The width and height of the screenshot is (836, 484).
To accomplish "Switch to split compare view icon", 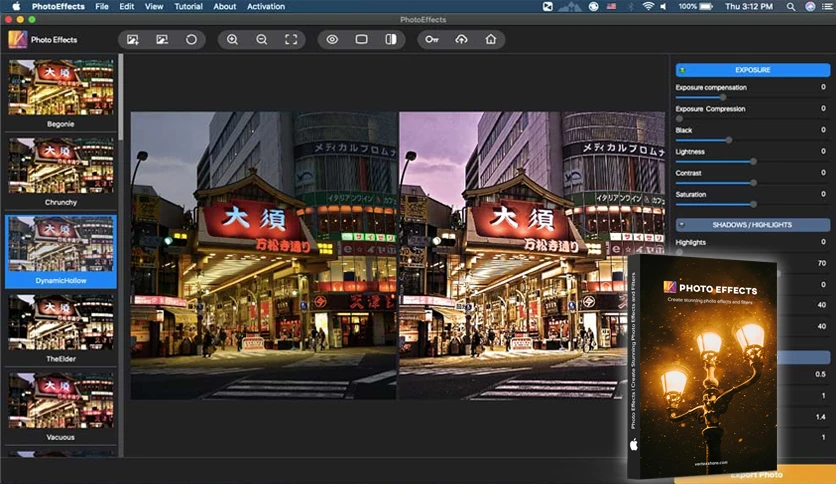I will point(391,39).
